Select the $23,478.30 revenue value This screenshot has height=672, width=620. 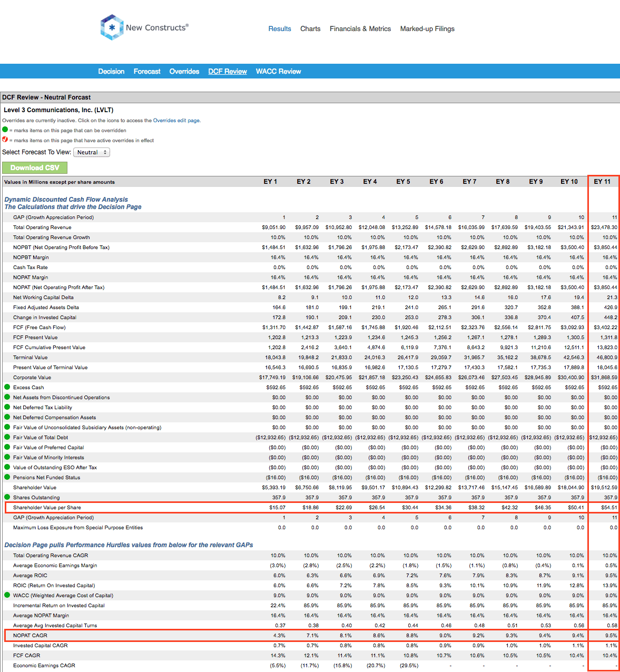604,228
